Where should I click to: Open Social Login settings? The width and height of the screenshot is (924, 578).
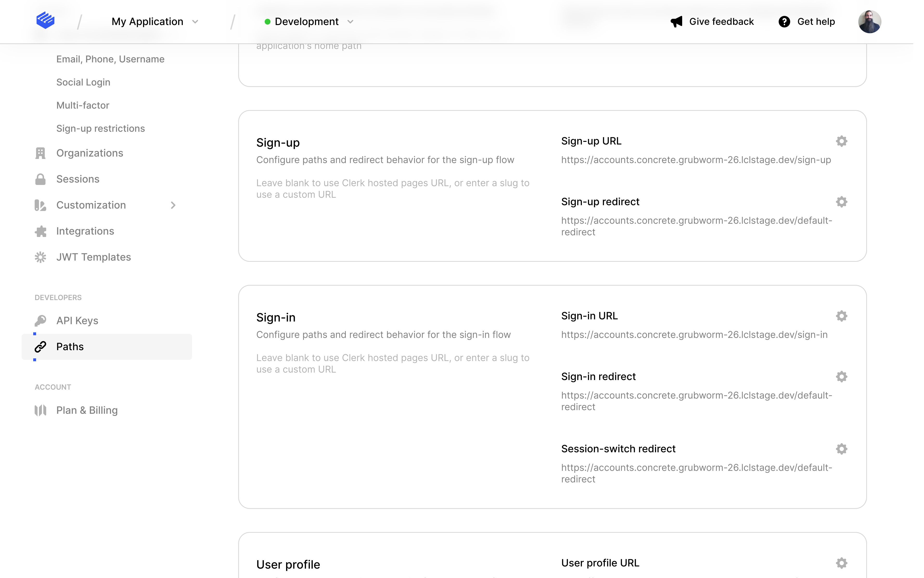(x=83, y=82)
